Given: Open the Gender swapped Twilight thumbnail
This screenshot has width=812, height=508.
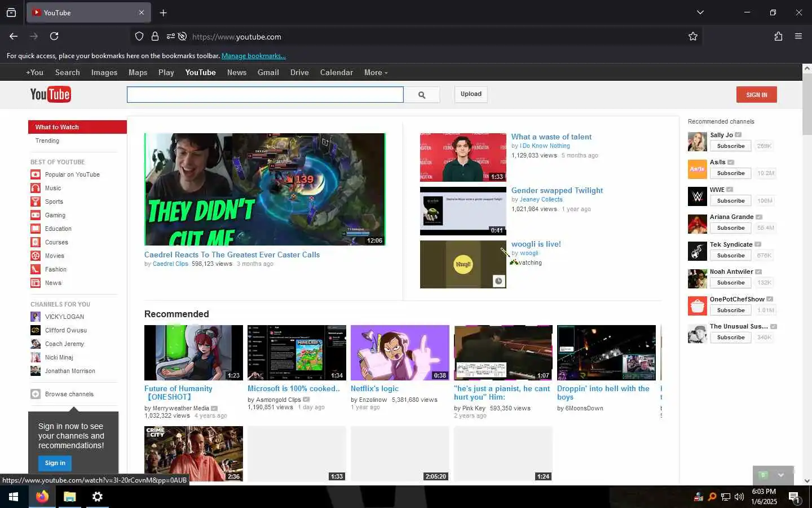Looking at the screenshot, I should click(x=463, y=211).
